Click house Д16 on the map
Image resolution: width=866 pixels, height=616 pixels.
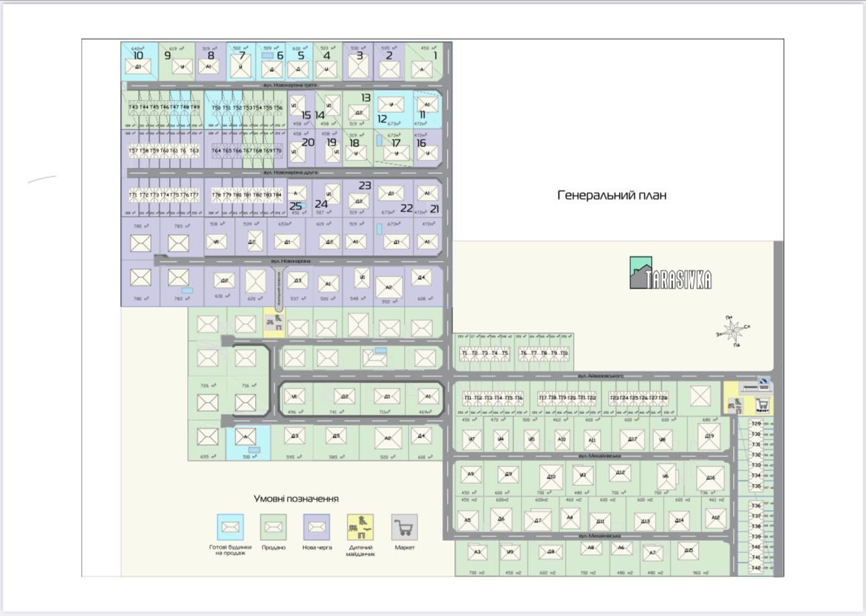[710, 478]
